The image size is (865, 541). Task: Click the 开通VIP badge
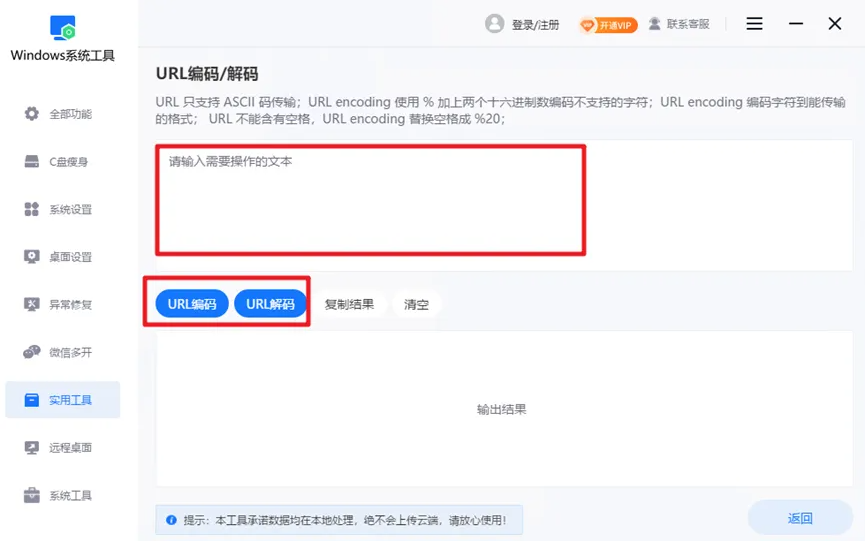[x=608, y=25]
